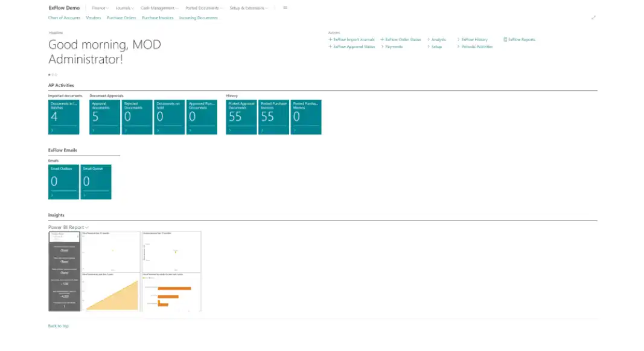Click the drill-down arrow on Documents in batches tile
644x351 pixels.
52,130
